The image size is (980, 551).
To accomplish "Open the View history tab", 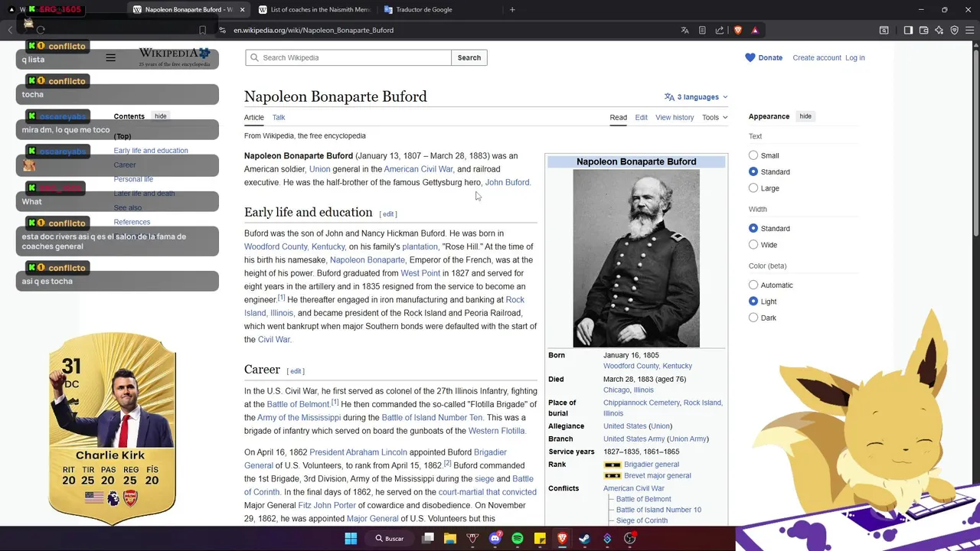I will click(675, 117).
